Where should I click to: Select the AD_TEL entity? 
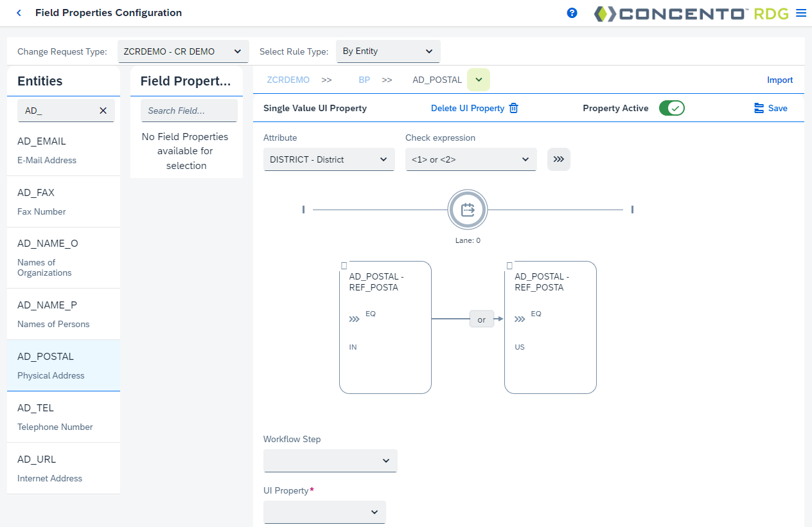coord(64,417)
